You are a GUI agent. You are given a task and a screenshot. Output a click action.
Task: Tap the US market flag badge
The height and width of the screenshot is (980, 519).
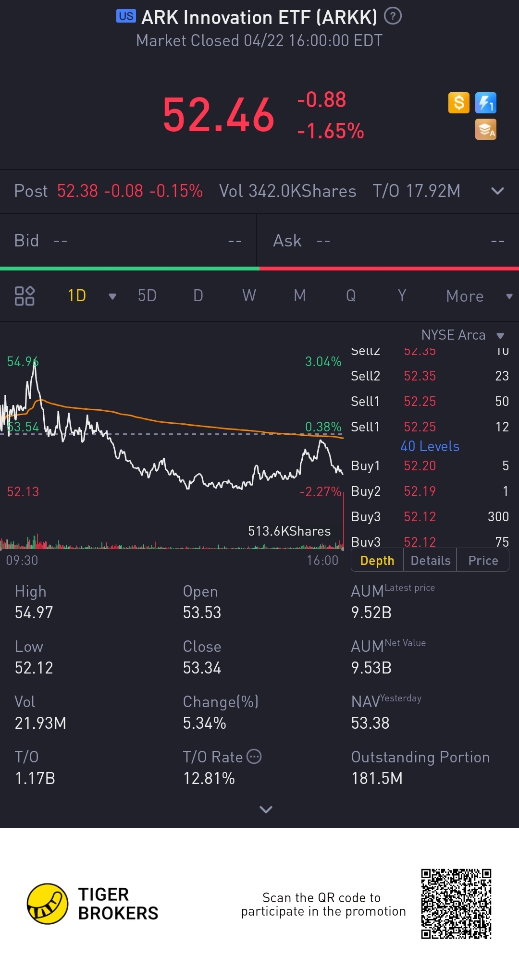click(x=126, y=16)
